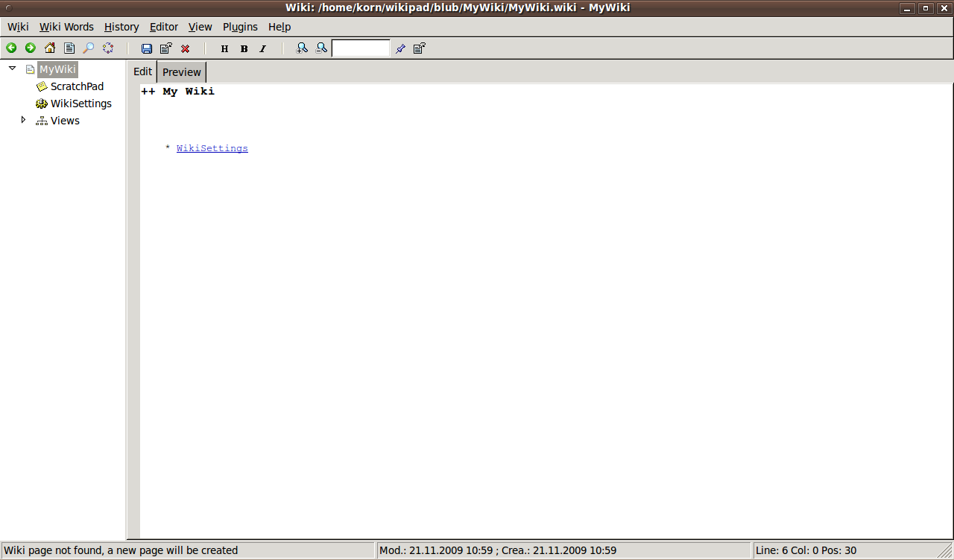Open the View menu
The image size is (954, 560).
point(200,27)
